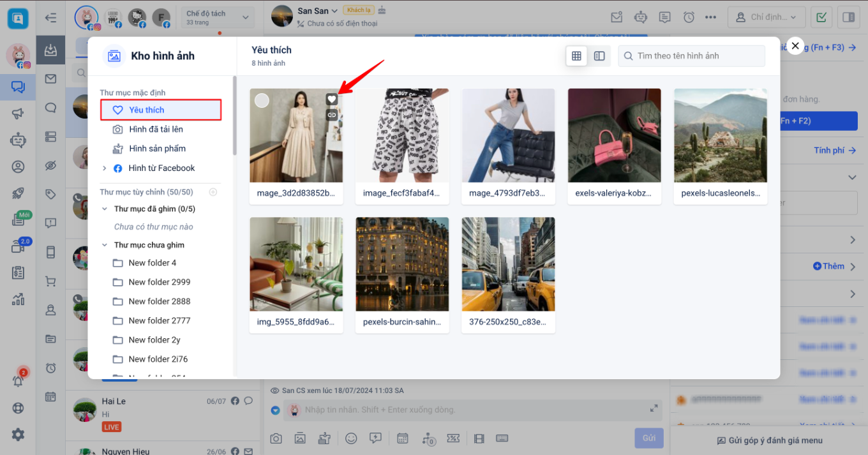Open New folder 2999
This screenshot has width=868, height=455.
[x=159, y=282]
